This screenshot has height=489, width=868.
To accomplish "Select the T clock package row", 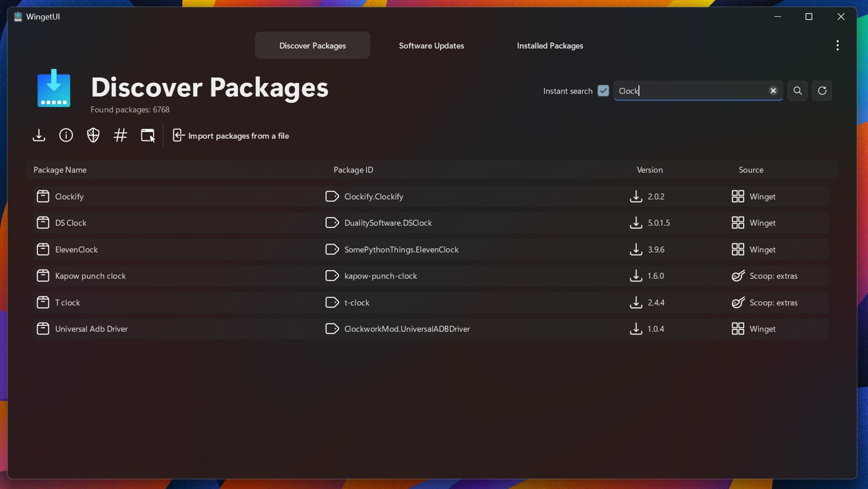I will pyautogui.click(x=431, y=303).
